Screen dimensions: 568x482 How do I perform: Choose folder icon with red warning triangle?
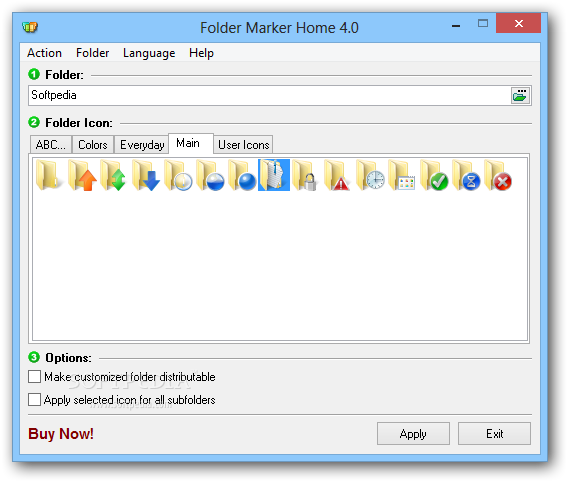[338, 175]
